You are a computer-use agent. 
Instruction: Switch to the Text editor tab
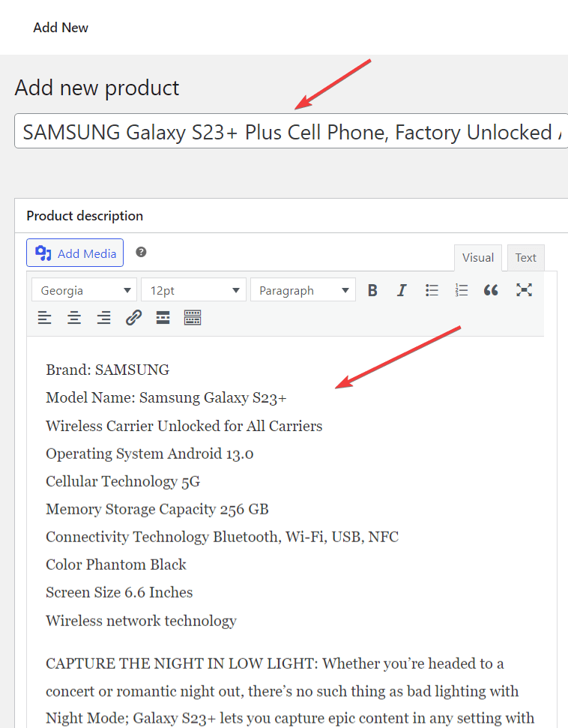tap(526, 258)
